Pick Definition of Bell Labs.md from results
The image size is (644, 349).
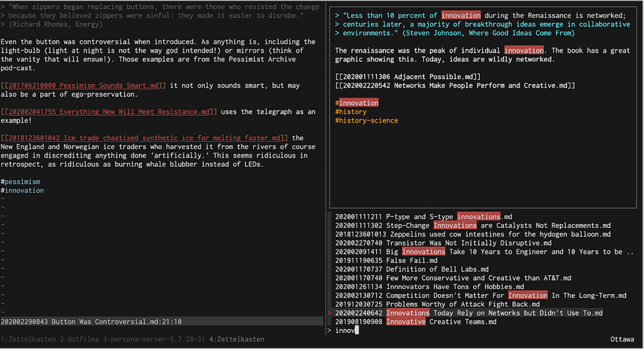tap(412, 269)
